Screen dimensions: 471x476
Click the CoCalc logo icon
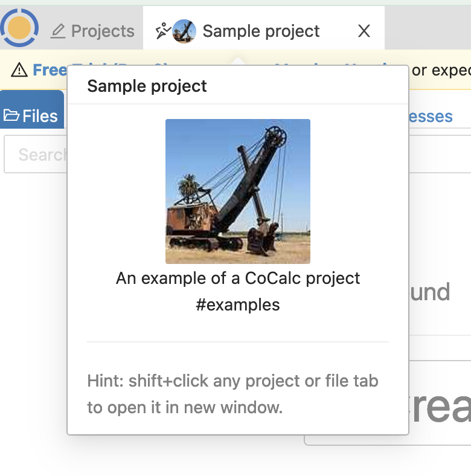pyautogui.click(x=19, y=28)
